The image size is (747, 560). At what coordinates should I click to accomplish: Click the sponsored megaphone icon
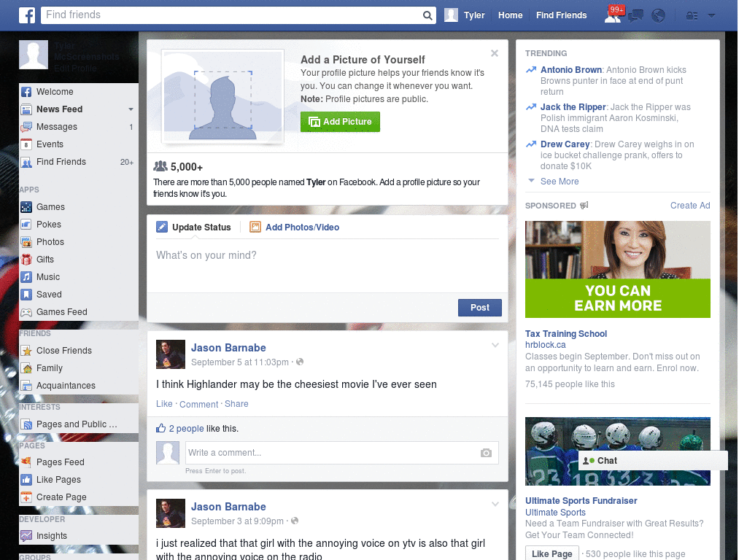tap(584, 205)
